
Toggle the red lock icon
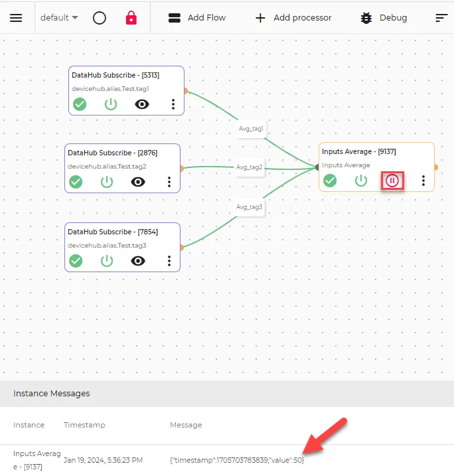[x=131, y=18]
